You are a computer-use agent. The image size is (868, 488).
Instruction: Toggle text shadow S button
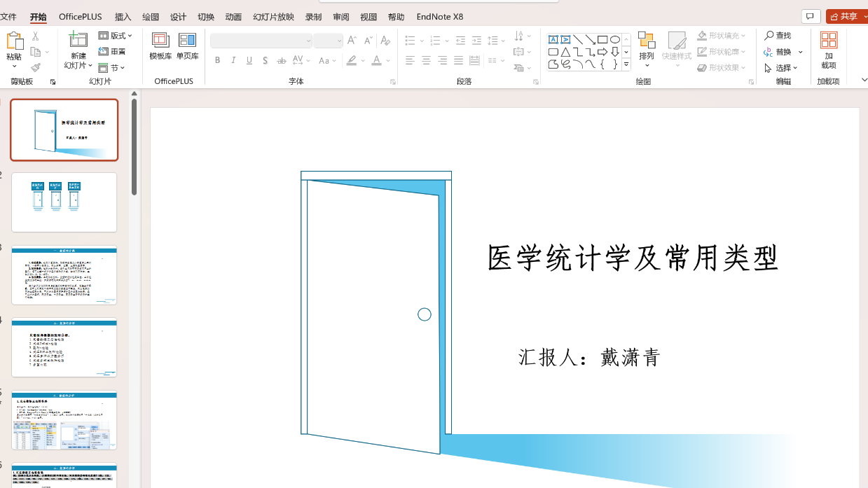266,61
